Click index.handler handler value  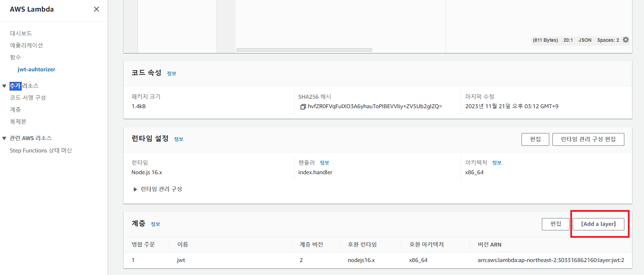315,172
